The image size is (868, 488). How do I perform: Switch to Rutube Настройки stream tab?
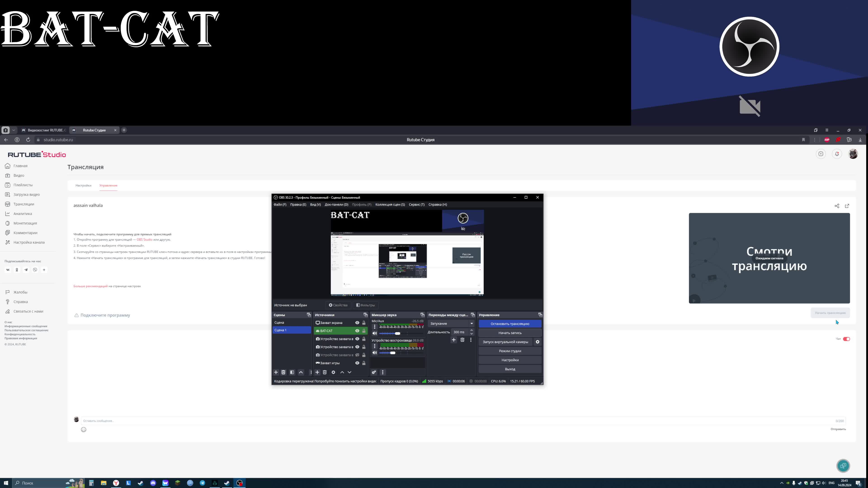click(x=83, y=185)
